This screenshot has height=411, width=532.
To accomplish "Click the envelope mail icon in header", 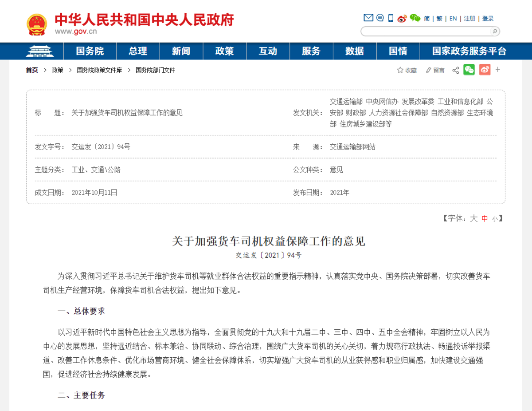I will point(368,18).
